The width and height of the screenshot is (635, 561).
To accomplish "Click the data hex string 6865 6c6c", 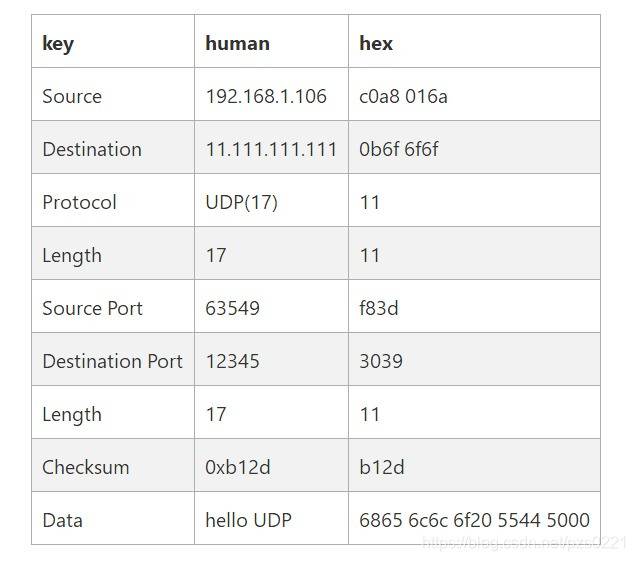I will (474, 520).
